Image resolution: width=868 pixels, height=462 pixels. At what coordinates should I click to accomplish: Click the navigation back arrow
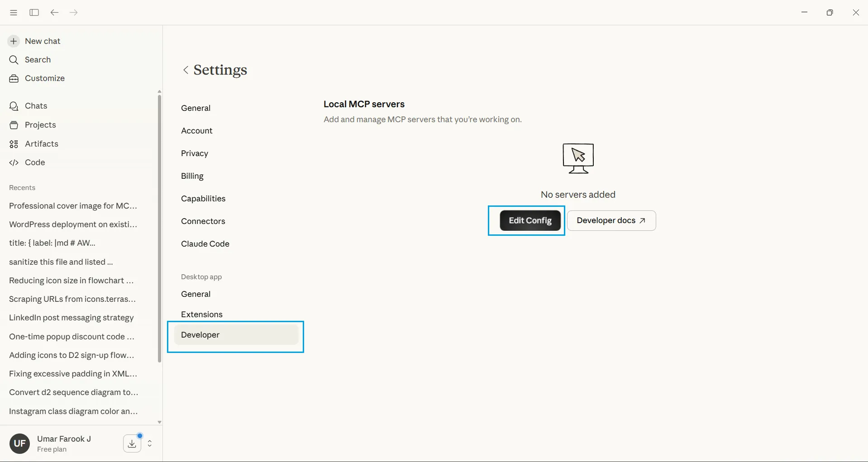tap(54, 12)
